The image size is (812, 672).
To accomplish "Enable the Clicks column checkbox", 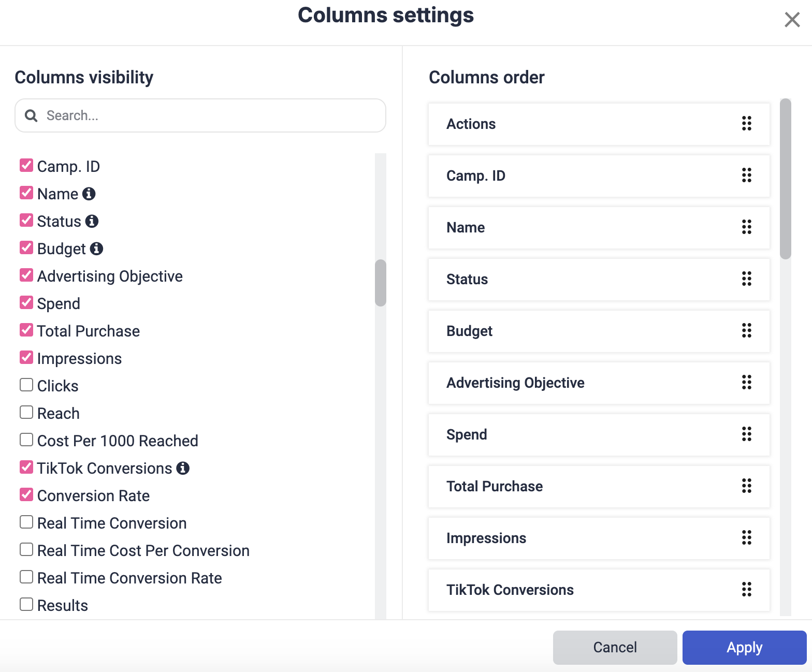I will (26, 384).
